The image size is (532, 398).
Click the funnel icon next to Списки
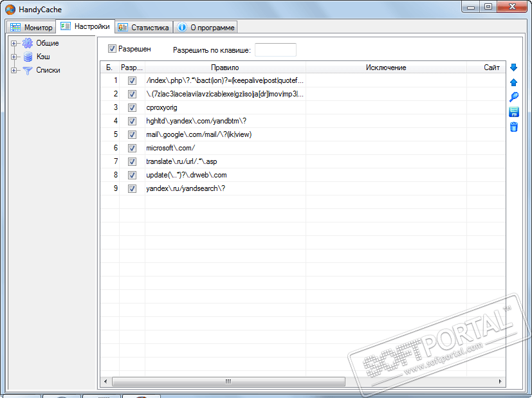coord(28,71)
